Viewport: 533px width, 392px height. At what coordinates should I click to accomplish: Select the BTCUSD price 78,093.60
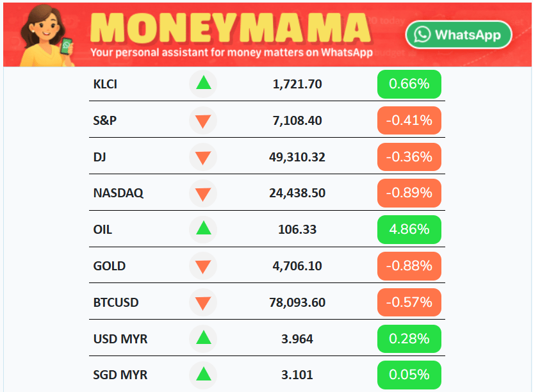pyautogui.click(x=299, y=302)
